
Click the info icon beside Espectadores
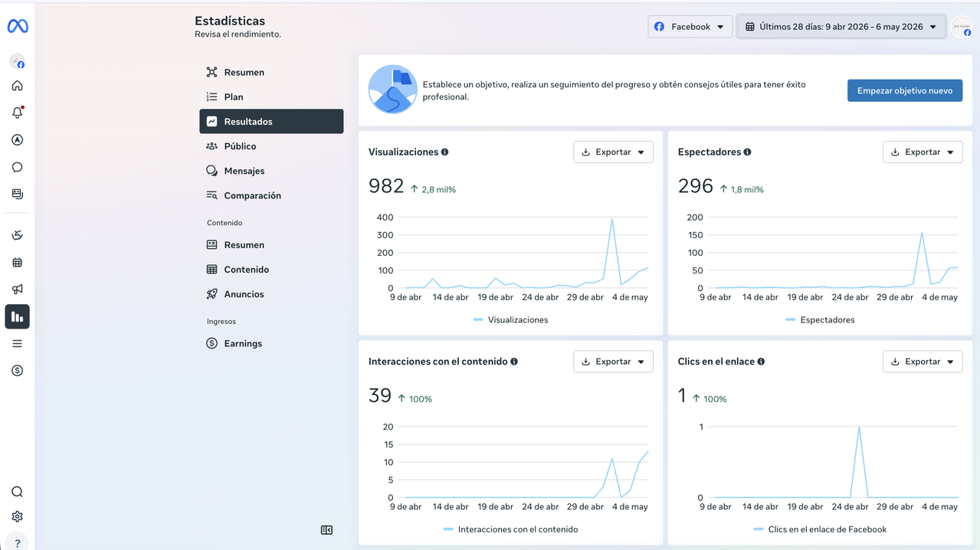tap(747, 152)
